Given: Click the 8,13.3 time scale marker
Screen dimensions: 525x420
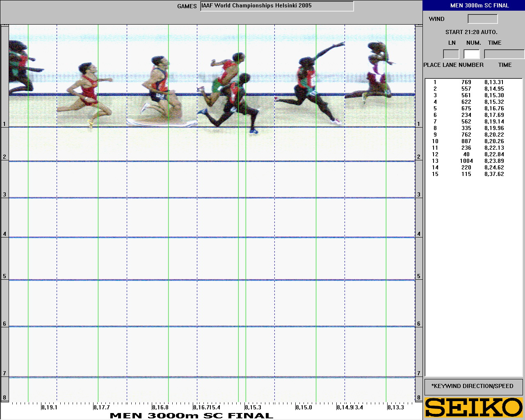Looking at the screenshot, I should coord(396,407).
